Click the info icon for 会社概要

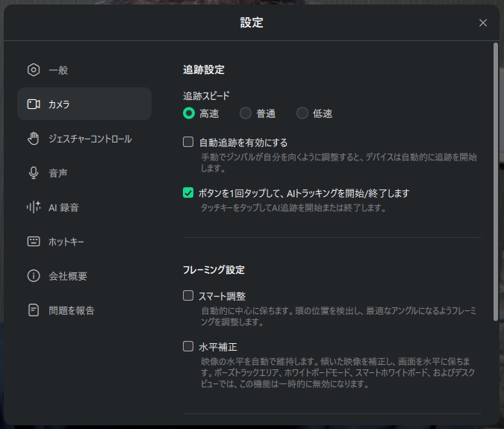[33, 276]
